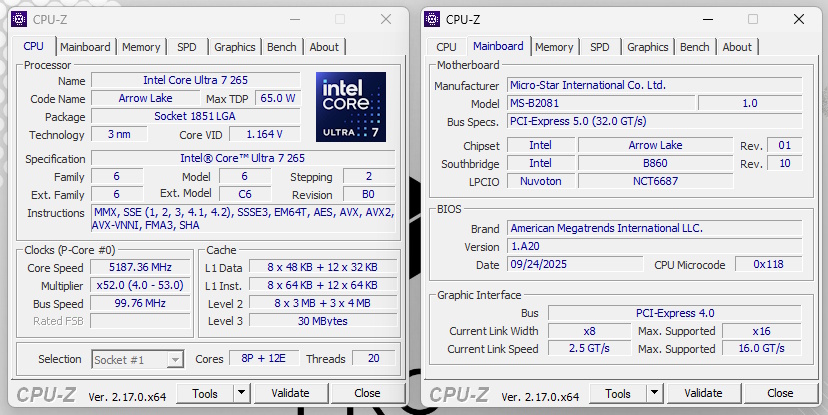Open Tools dropdown arrow in left window

[x=241, y=393]
